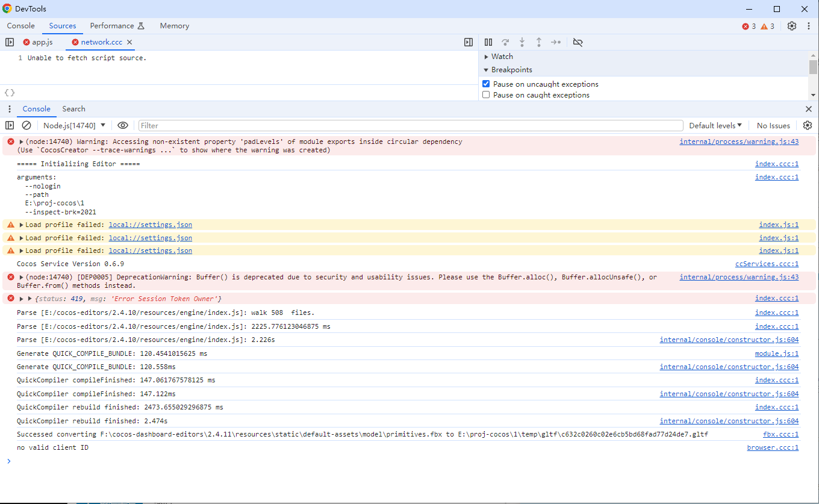Click the flask icon on the Performance tab

coord(142,26)
